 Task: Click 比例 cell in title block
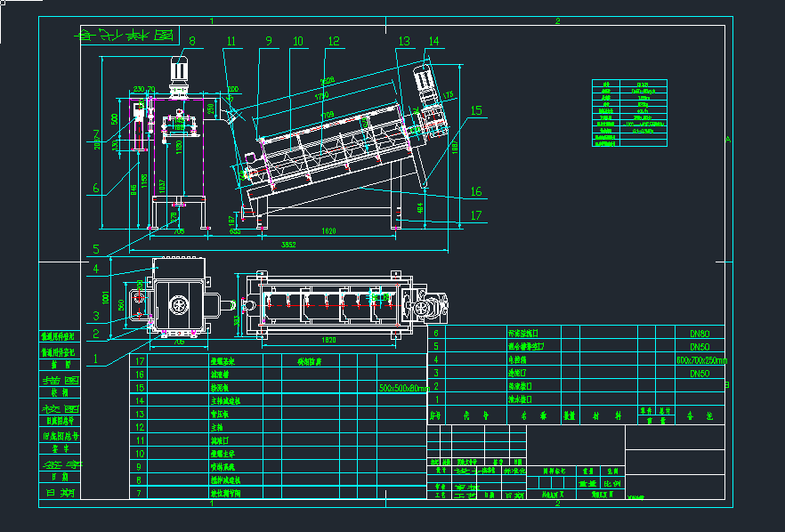click(611, 484)
